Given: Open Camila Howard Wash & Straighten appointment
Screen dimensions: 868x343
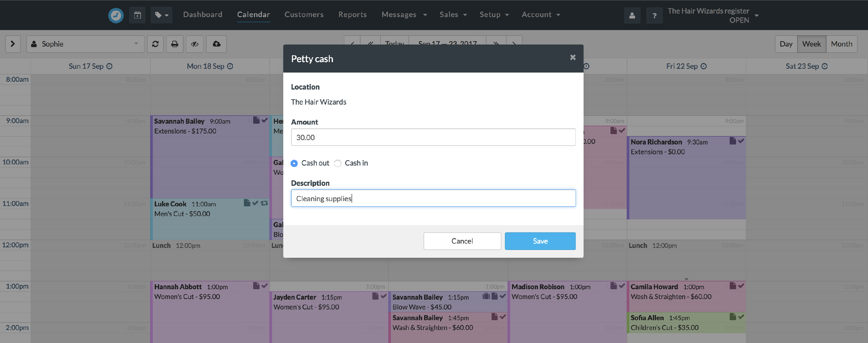Looking at the screenshot, I should tap(686, 296).
